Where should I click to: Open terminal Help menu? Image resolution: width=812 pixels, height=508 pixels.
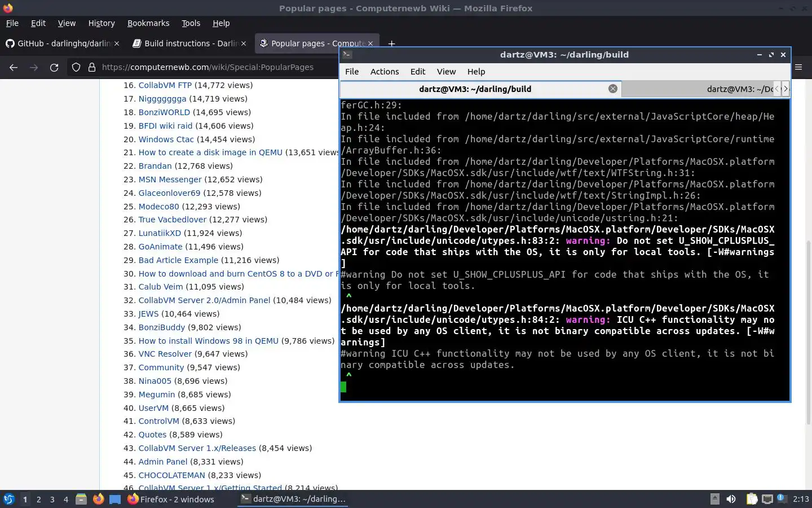(476, 72)
